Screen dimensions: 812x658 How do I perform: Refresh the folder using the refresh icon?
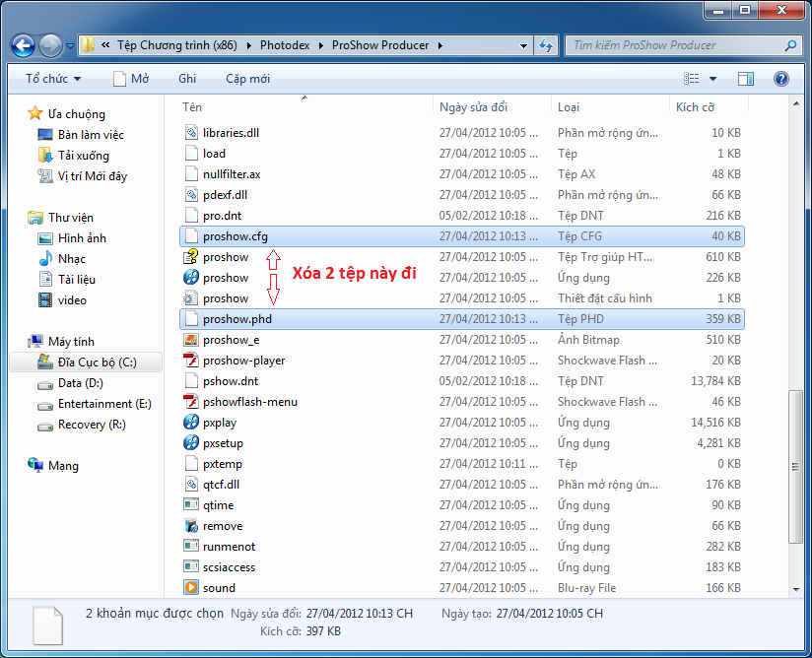coord(546,45)
